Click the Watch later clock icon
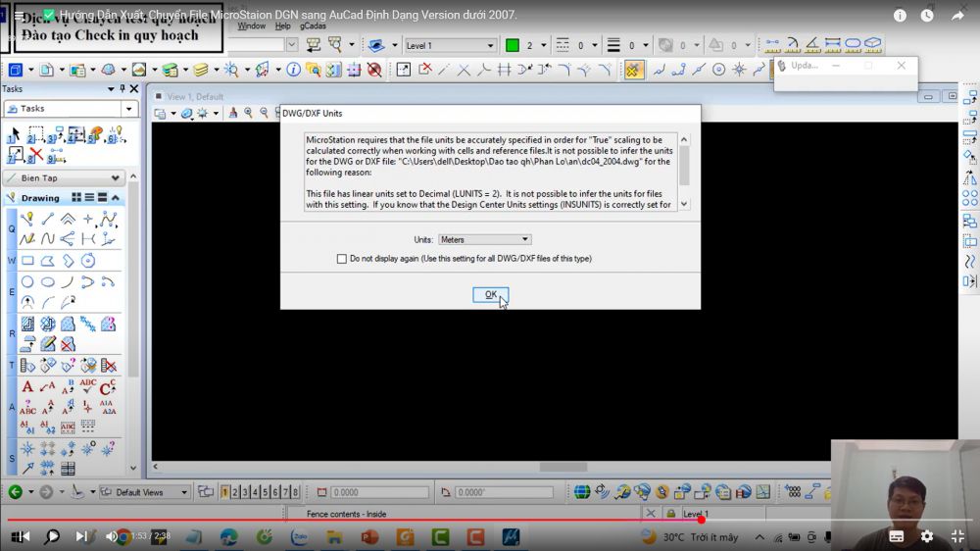The height and width of the screenshot is (551, 980). 927,16
